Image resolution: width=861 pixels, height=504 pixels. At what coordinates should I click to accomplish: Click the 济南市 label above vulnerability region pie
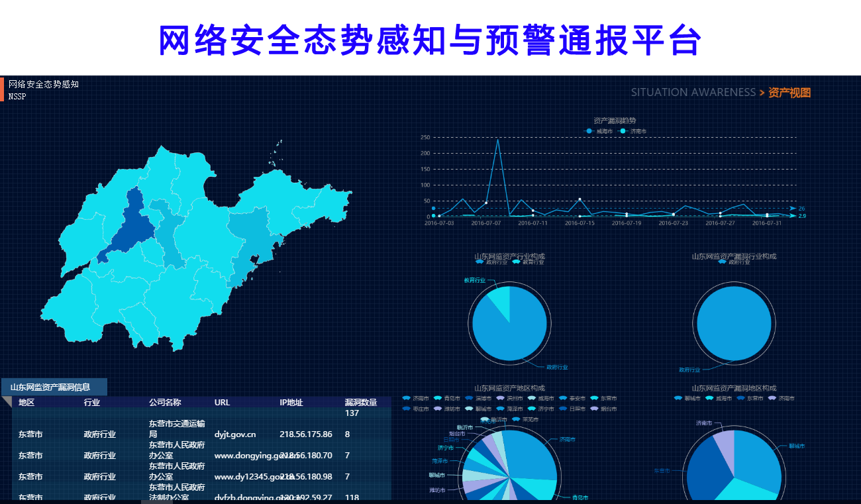pos(704,423)
